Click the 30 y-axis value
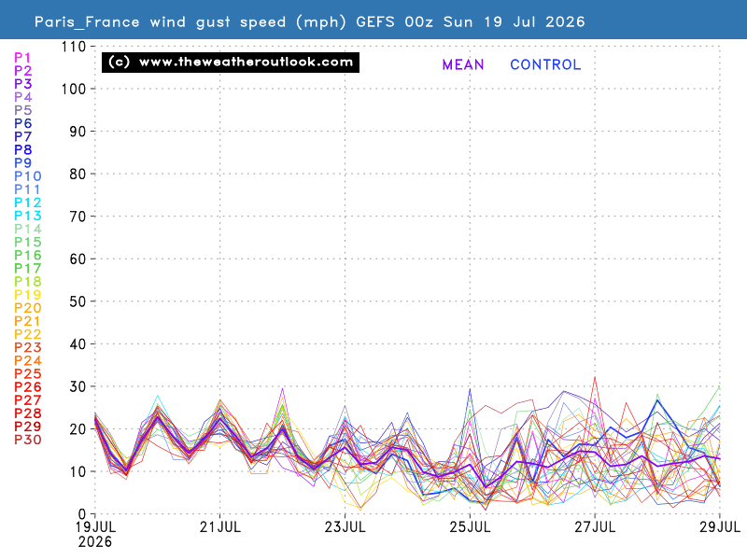The image size is (747, 560). [78, 386]
